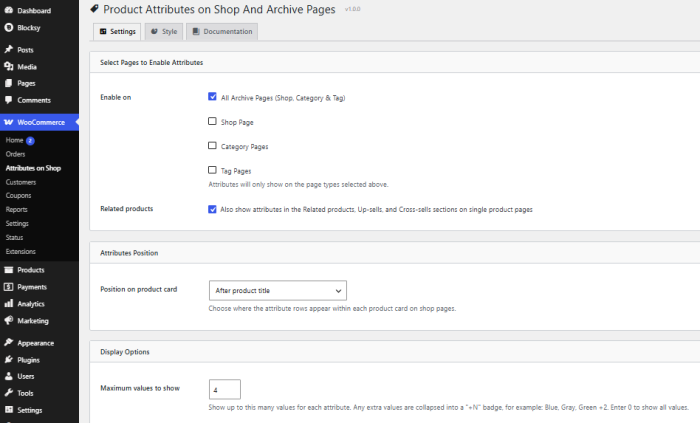The height and width of the screenshot is (423, 700).
Task: Click the Appearance paintbrush icon
Action: [8, 342]
